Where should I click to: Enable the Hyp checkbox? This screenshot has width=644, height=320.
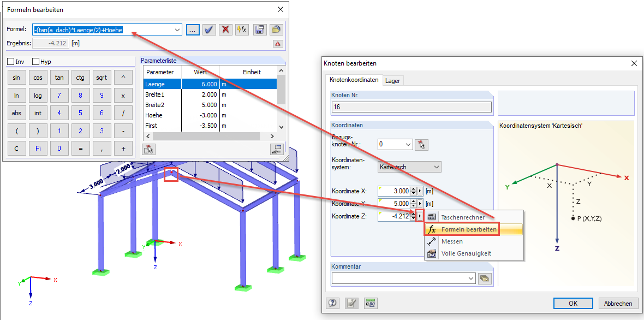(35, 62)
